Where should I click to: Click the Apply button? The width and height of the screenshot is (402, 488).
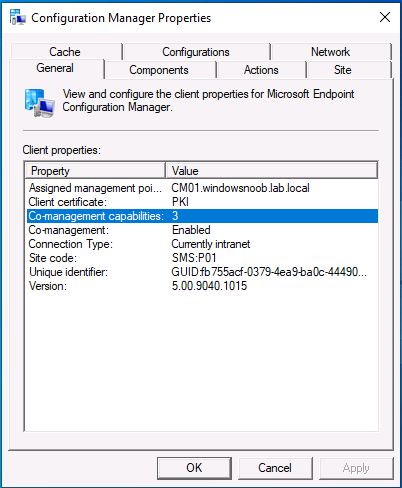356,468
